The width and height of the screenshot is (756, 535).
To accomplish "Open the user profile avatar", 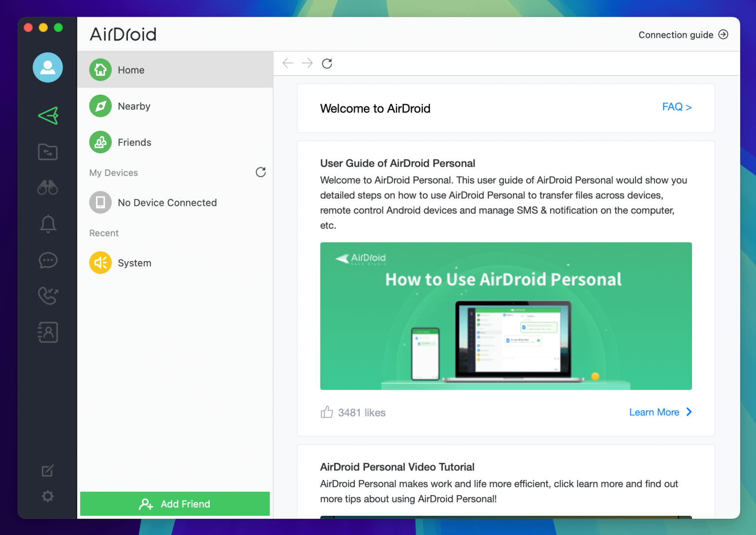I will 48,67.
